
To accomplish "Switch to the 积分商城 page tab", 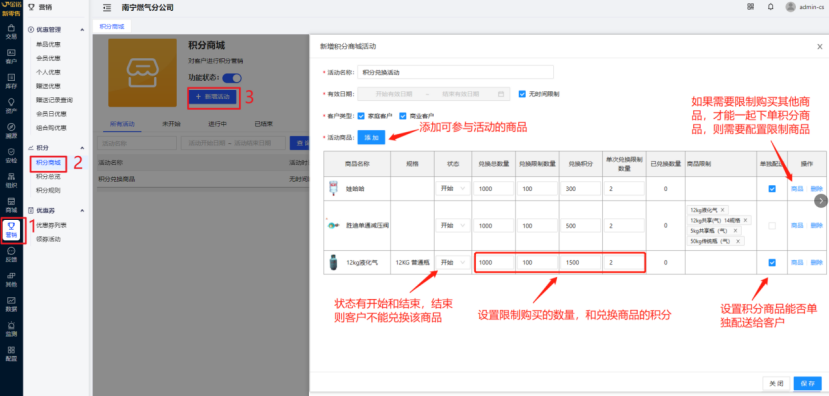I will pos(112,26).
